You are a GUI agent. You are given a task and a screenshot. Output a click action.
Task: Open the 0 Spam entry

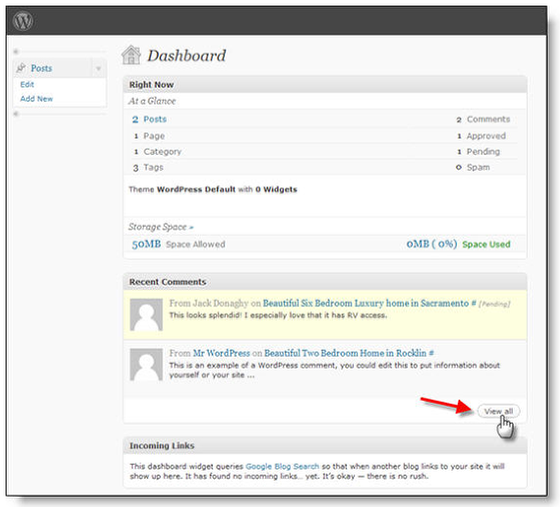473,167
